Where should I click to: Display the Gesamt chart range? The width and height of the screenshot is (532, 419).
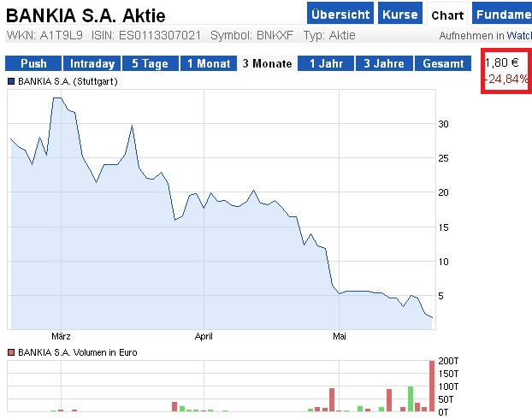point(443,64)
